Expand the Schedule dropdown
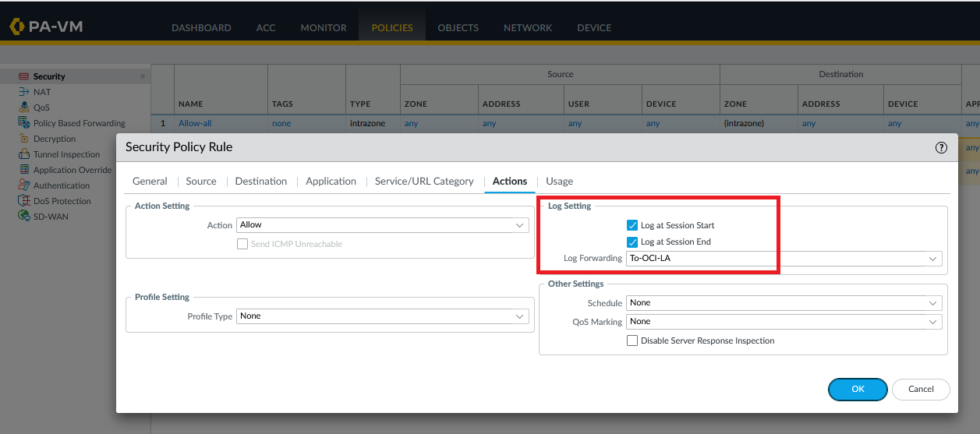This screenshot has width=980, height=434. coord(784,303)
